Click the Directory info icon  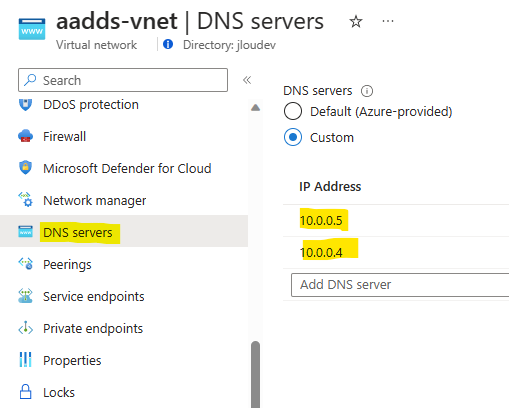(168, 44)
